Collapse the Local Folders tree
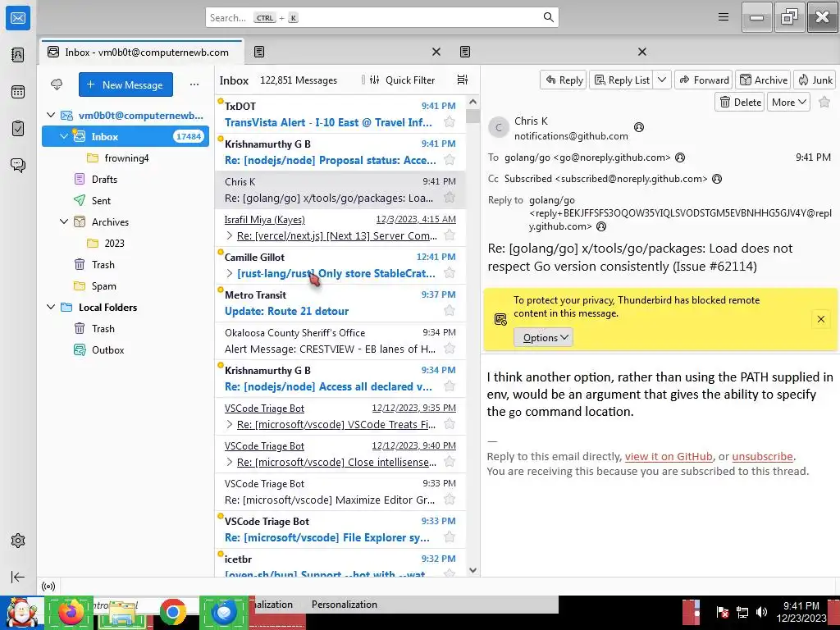 coord(51,307)
